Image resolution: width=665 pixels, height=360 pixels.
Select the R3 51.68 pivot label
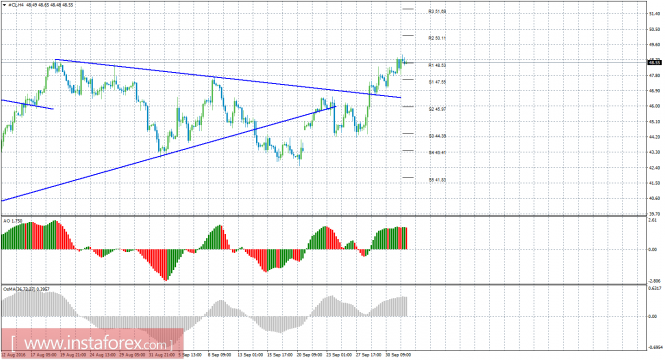point(437,12)
